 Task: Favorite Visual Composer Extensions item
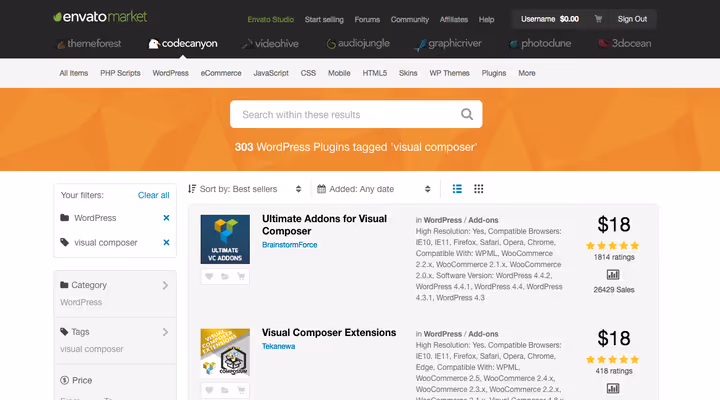[x=209, y=390]
